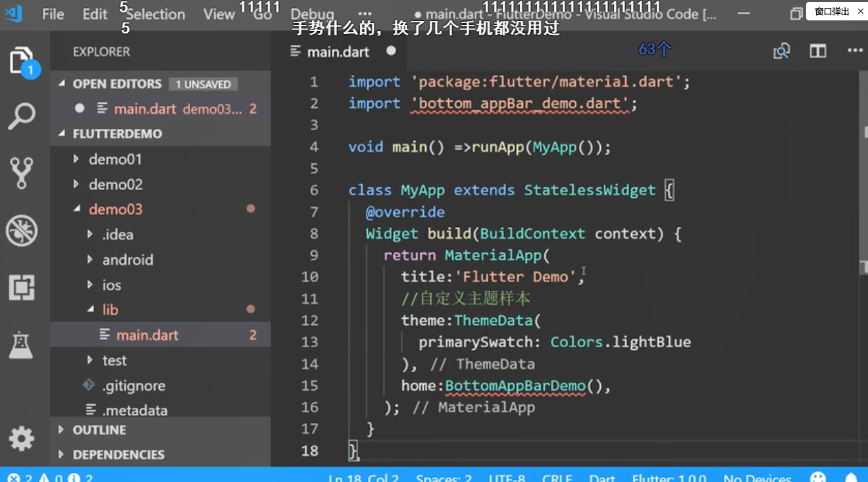
Task: Open the File menu
Action: pyautogui.click(x=53, y=14)
